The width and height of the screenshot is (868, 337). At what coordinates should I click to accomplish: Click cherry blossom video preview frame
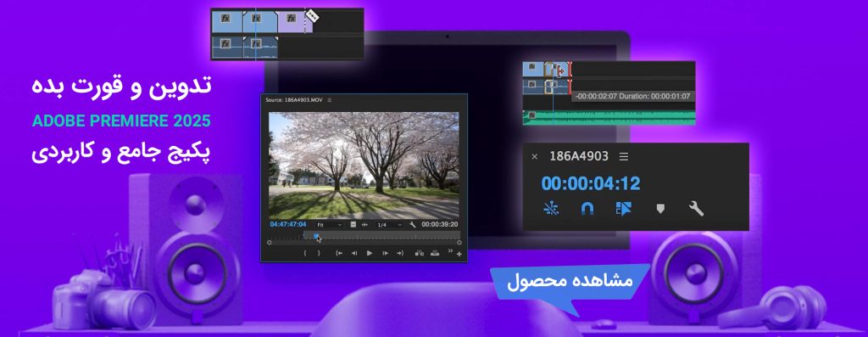364,166
